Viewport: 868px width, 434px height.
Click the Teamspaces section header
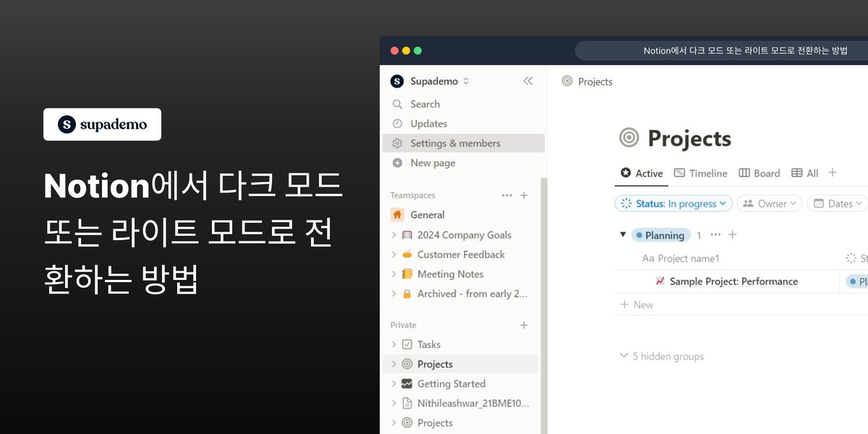pyautogui.click(x=413, y=195)
